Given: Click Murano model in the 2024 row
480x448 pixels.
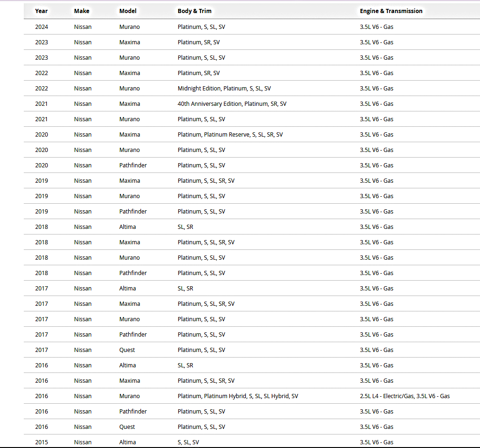Looking at the screenshot, I should (x=130, y=27).
